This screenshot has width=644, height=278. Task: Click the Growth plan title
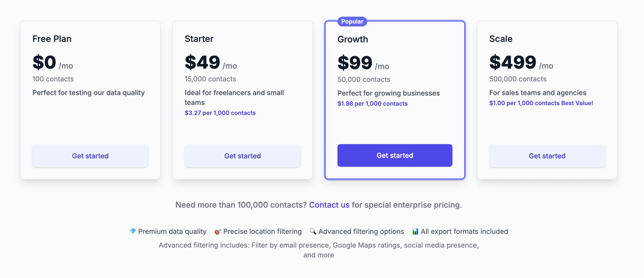(352, 39)
